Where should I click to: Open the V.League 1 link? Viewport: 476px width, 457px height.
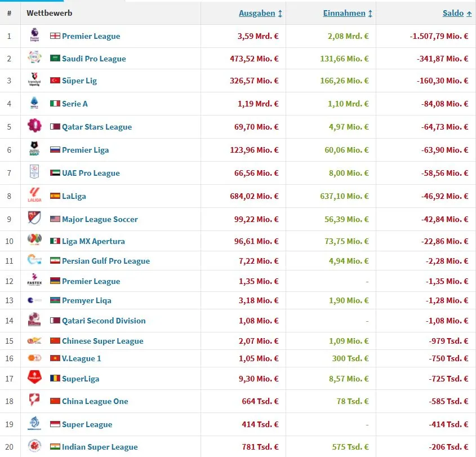(81, 358)
